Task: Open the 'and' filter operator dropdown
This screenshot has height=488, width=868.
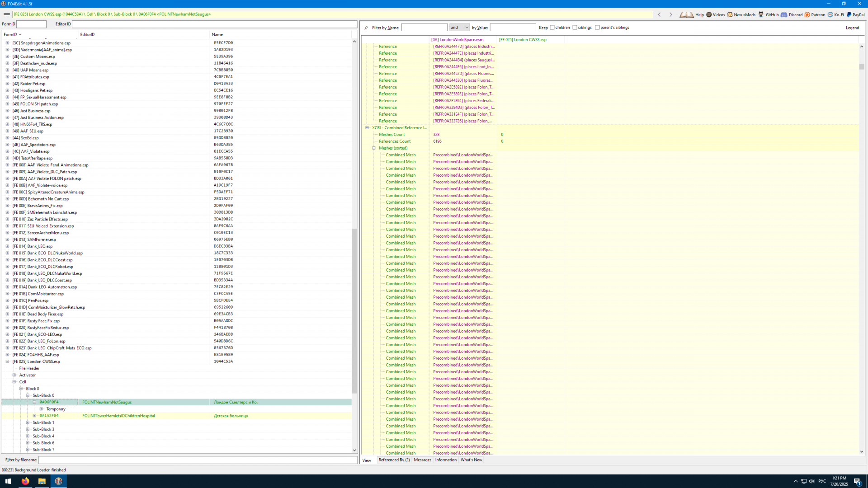Action: pyautogui.click(x=460, y=28)
